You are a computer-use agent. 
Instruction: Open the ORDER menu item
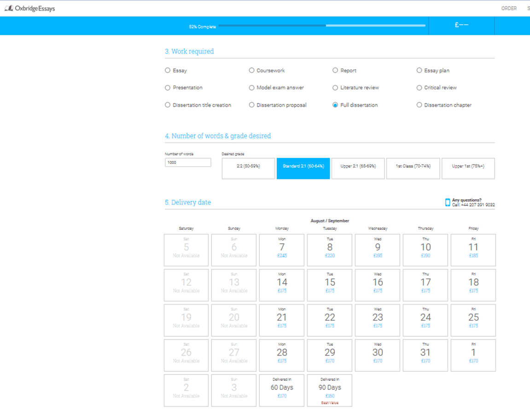[x=509, y=8]
